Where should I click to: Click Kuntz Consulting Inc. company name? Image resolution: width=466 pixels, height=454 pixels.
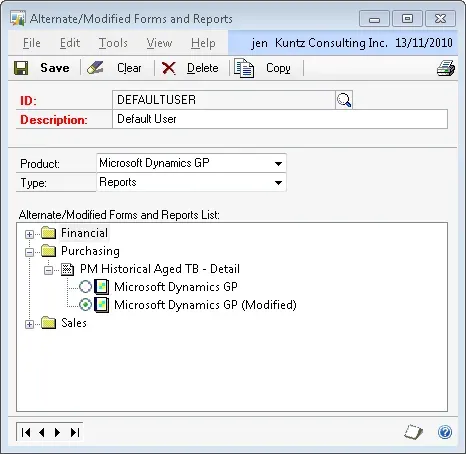[331, 43]
